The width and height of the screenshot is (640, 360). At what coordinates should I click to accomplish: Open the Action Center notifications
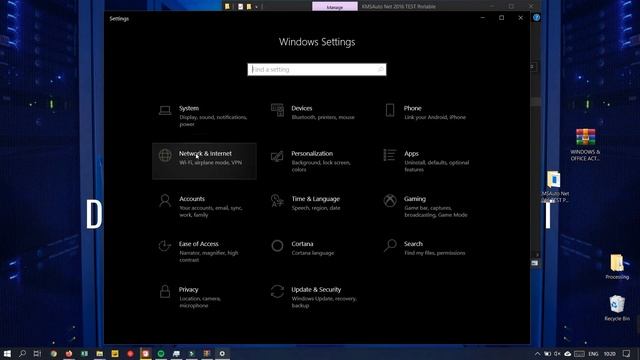627,353
